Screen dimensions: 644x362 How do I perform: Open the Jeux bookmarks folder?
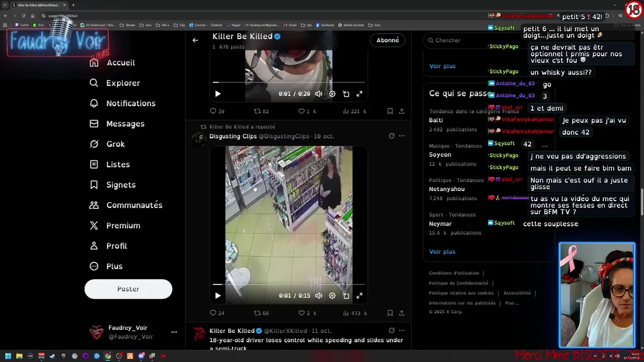(x=145, y=25)
